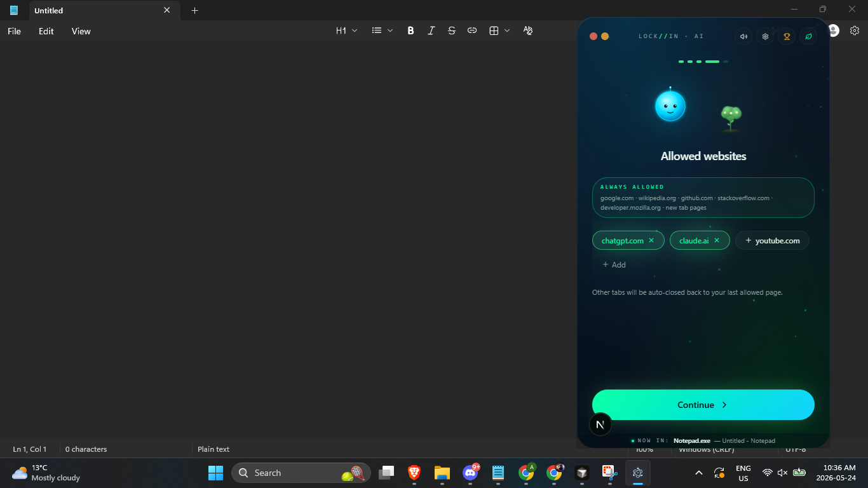Open the trophy achievements icon
The width and height of the screenshot is (868, 488).
787,36
